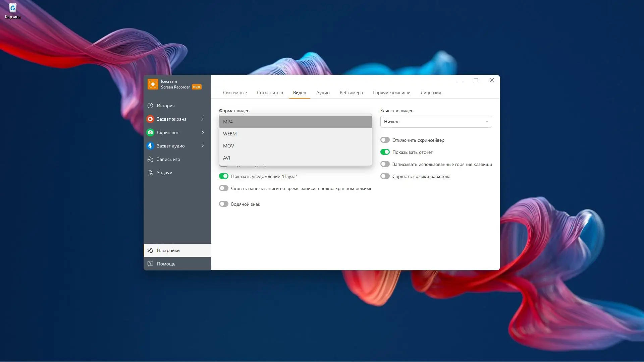Viewport: 644px width, 362px height.
Task: Turn off the Show countdown toggle
Action: (385, 152)
